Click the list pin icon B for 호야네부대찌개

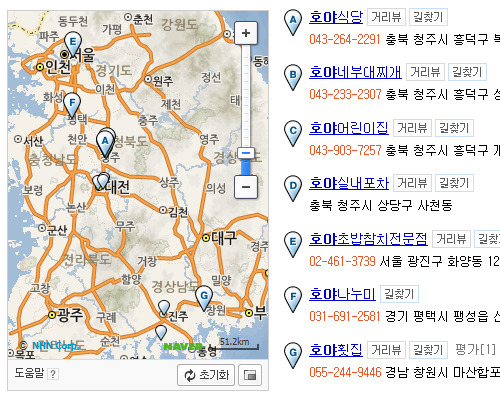[x=293, y=77]
